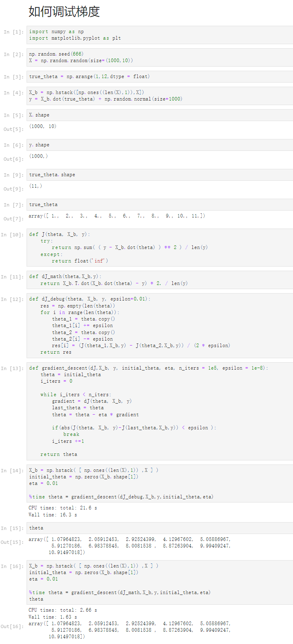The width and height of the screenshot is (293, 644).
Task: Select the def gradient_descent cell
Action: click(x=160, y=411)
